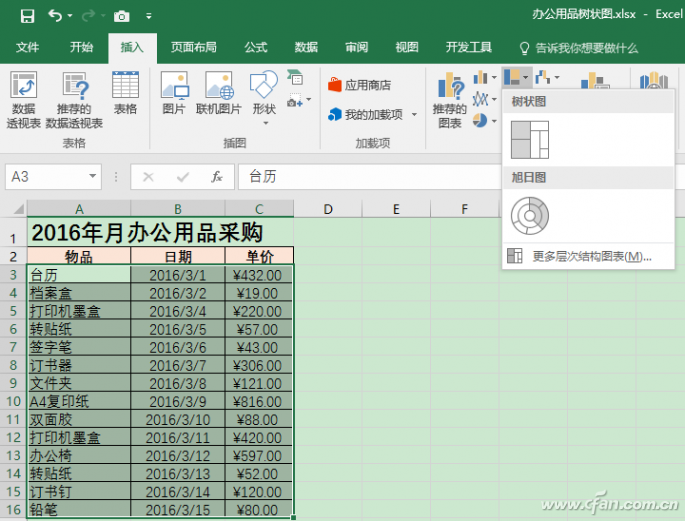Open 应用商店 app store
Screen dimensions: 685x521
[x=360, y=85]
